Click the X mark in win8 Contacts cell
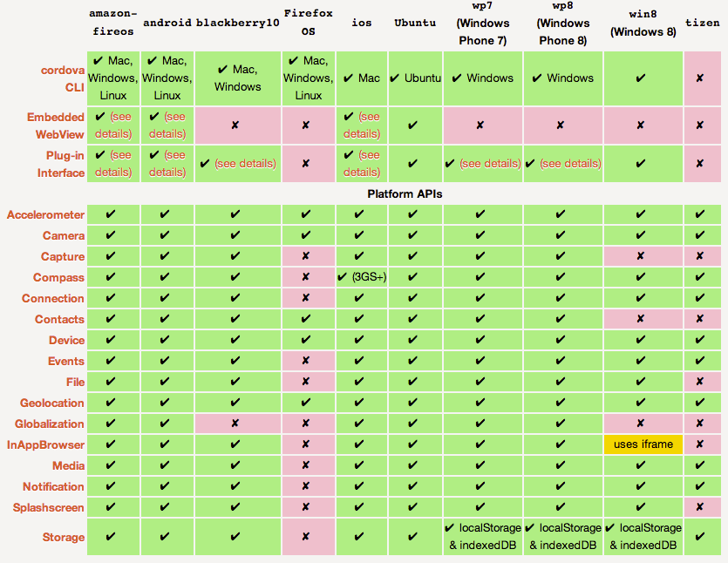728x563 pixels. [x=640, y=319]
